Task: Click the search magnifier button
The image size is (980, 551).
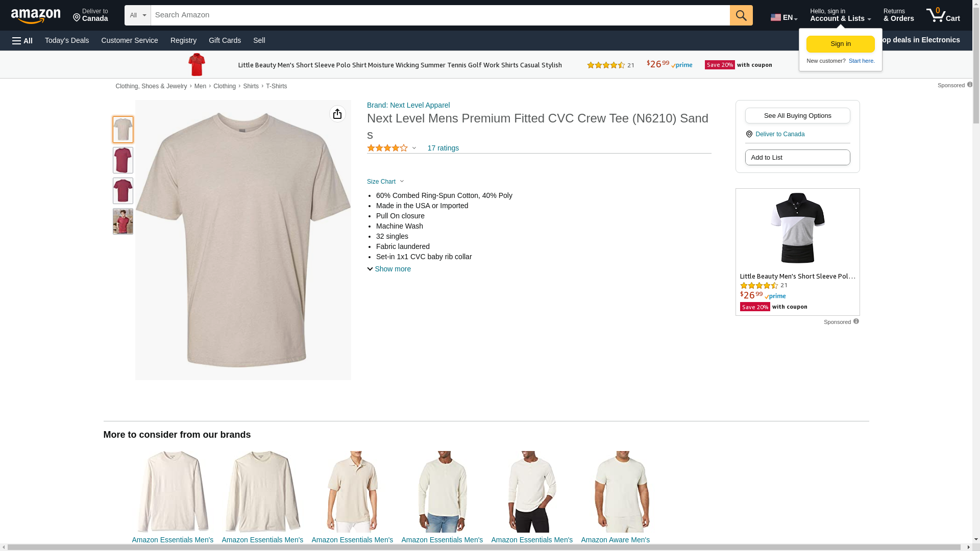Action: (x=741, y=15)
